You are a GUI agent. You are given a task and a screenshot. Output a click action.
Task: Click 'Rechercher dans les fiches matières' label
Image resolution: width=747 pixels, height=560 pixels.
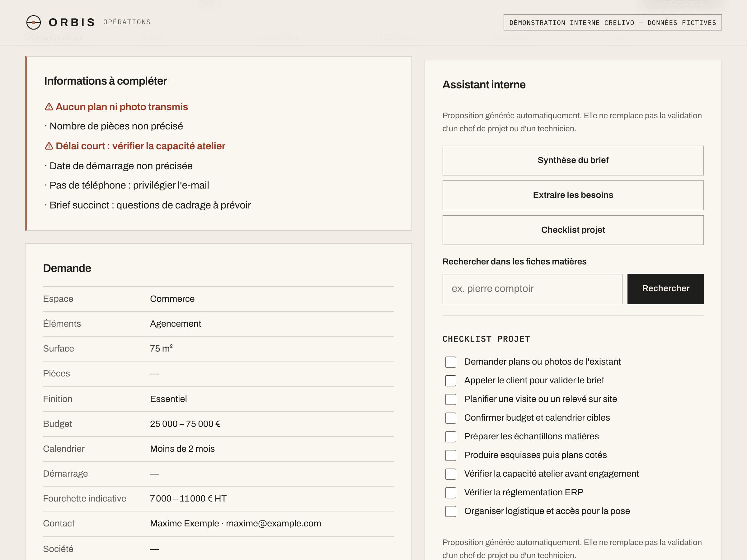click(514, 262)
